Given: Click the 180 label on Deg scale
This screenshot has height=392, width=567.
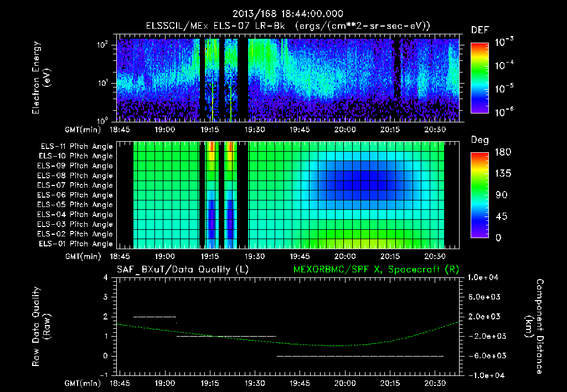Looking at the screenshot, I should click(x=503, y=152).
